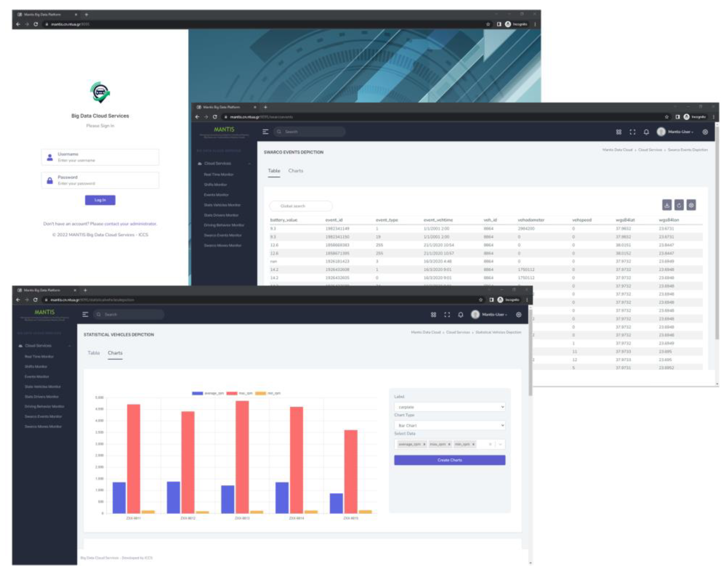Open apps grid icon in Swarco Events header

click(x=619, y=132)
